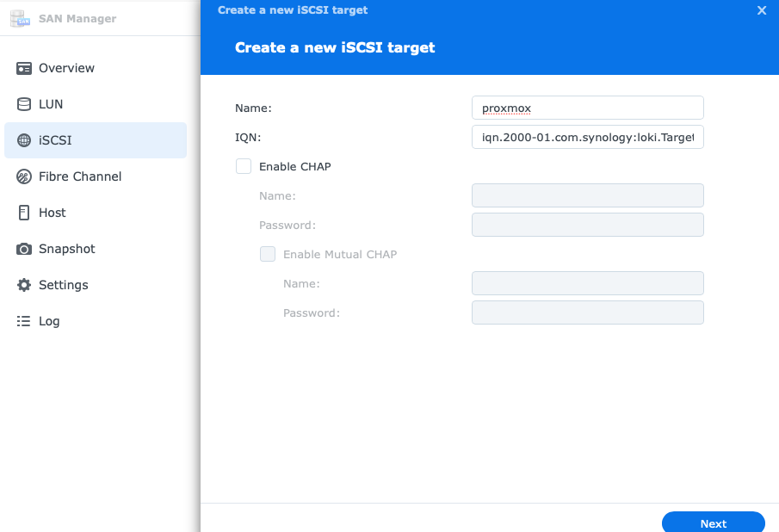Image resolution: width=779 pixels, height=532 pixels.
Task: Select the LUN disk icon
Action: click(24, 104)
